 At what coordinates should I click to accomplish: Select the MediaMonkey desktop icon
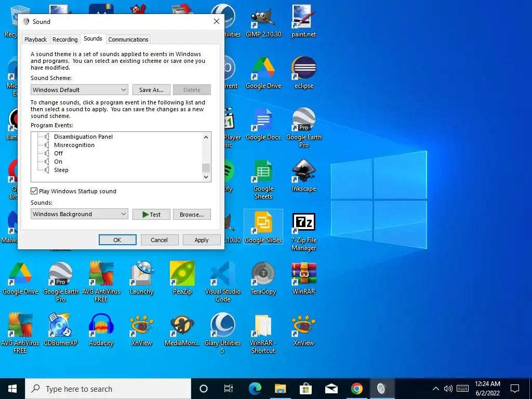(182, 329)
